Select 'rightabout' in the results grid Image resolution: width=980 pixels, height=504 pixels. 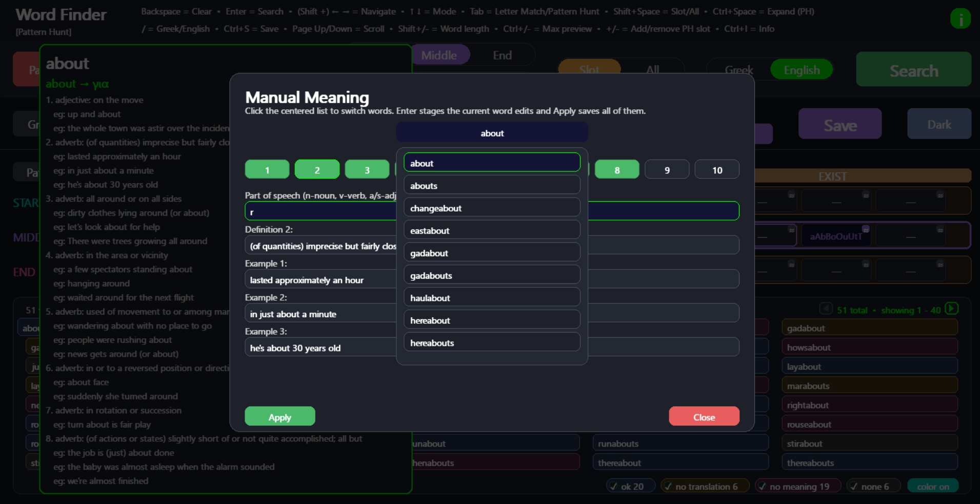(869, 404)
